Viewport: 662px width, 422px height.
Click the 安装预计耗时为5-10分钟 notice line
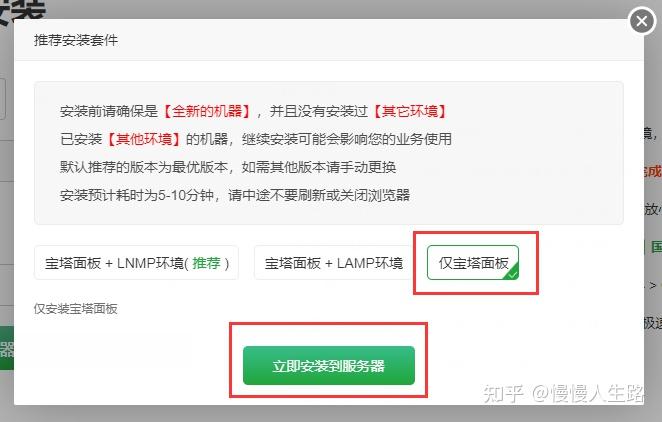pyautogui.click(x=235, y=195)
